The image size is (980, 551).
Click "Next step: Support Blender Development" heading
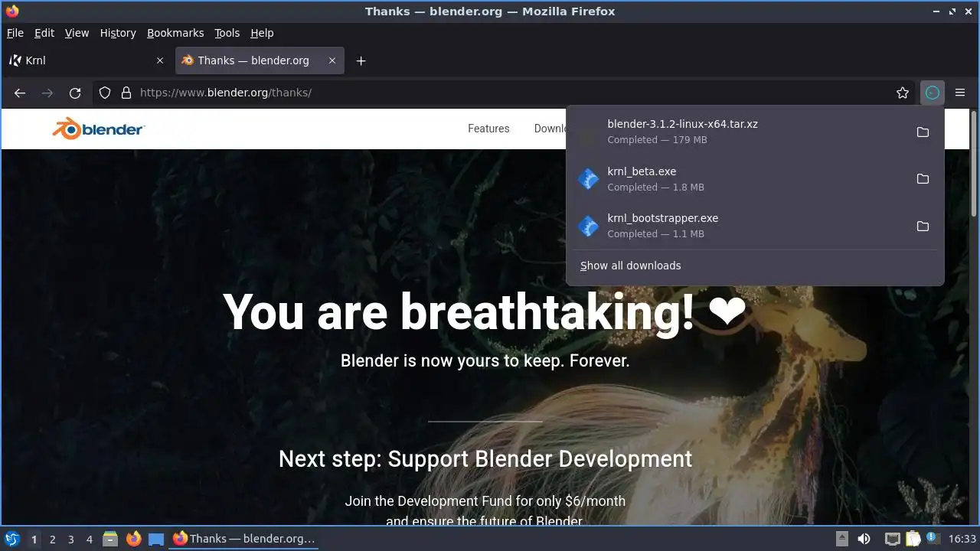[x=485, y=458]
